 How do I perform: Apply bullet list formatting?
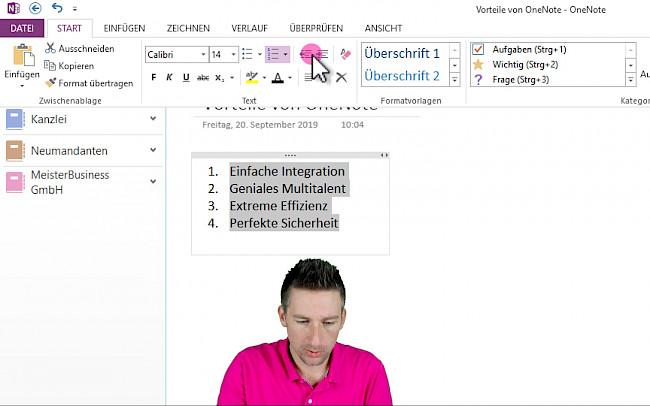pyautogui.click(x=247, y=54)
